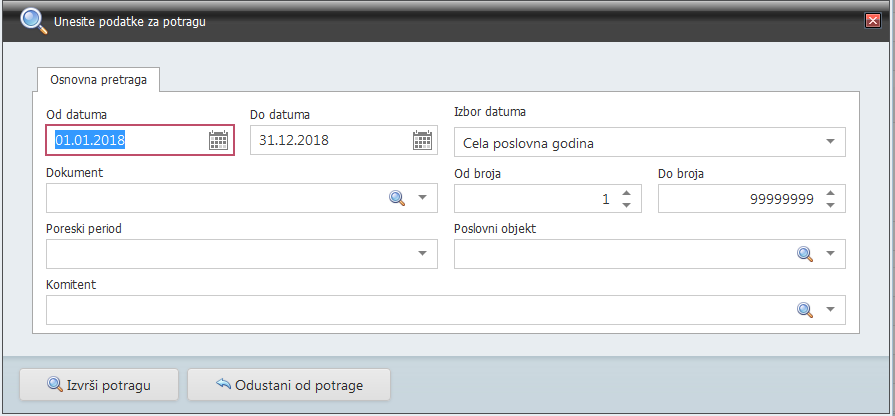
Task: Expand the Dokument dropdown arrow
Action: (x=422, y=198)
